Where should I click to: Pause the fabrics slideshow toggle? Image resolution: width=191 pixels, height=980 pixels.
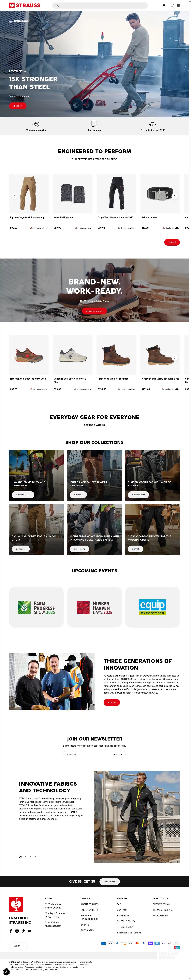pyautogui.click(x=21, y=856)
